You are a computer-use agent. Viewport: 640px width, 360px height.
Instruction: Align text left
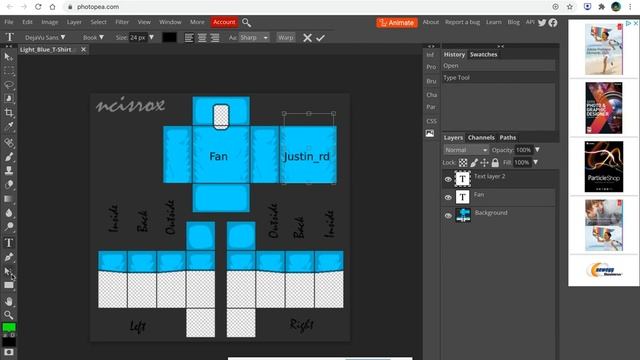pos(189,38)
